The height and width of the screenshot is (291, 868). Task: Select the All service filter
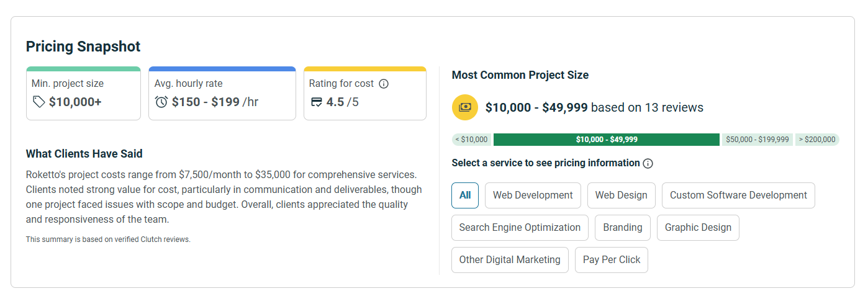465,195
